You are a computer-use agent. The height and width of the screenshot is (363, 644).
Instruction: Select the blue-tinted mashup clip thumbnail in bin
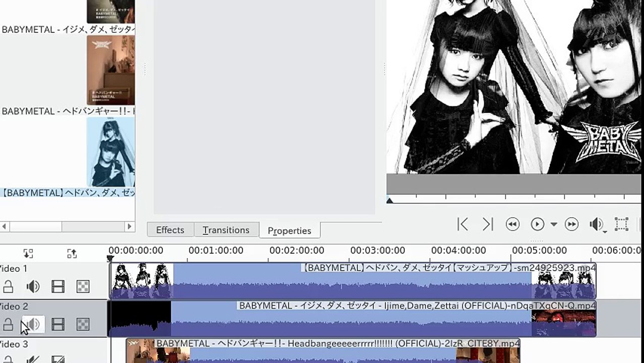click(111, 152)
